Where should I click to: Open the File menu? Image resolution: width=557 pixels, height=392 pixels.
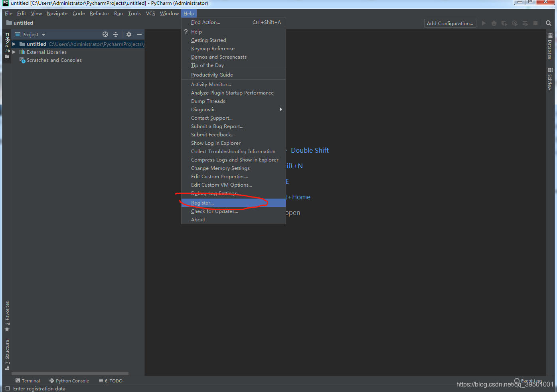[x=8, y=14]
